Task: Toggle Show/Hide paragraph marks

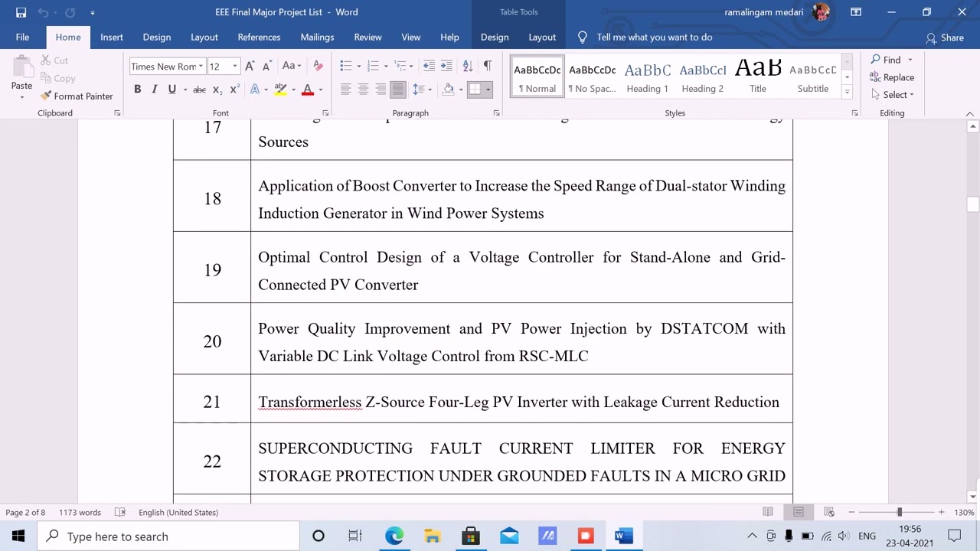Action: click(x=487, y=66)
